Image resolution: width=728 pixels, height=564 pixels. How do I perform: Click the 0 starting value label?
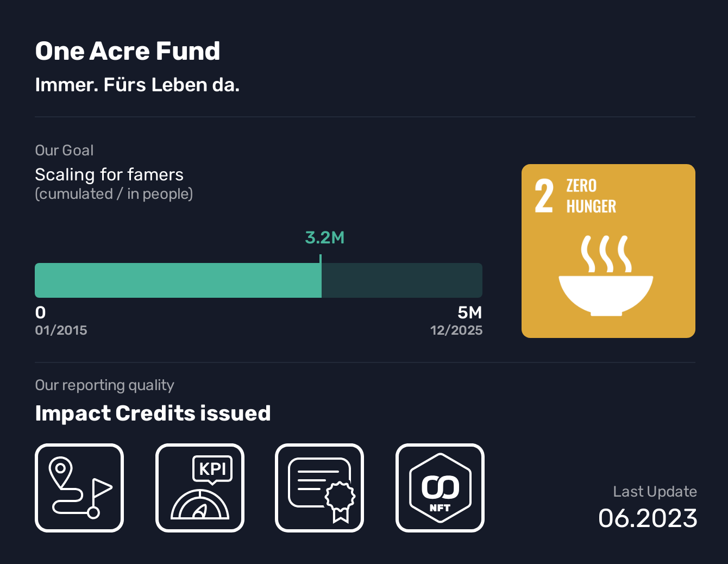coord(41,312)
